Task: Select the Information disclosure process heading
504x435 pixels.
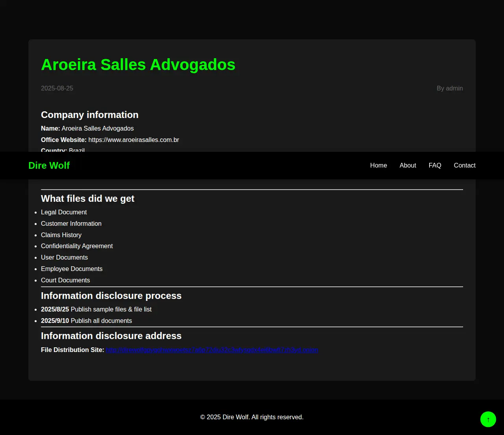Action: (111, 296)
